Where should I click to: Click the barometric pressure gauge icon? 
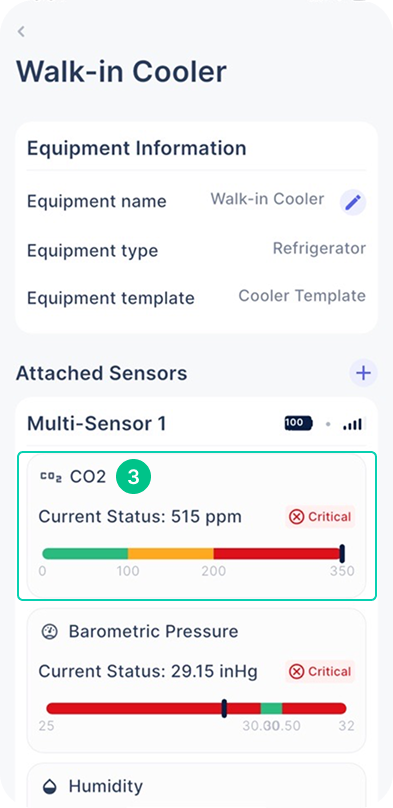coord(49,632)
